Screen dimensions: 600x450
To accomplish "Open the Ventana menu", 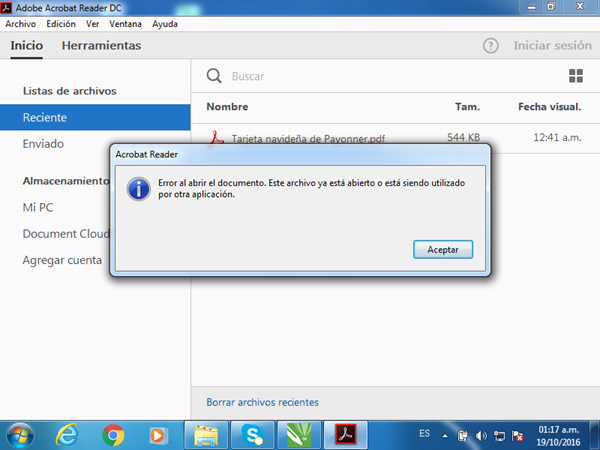I will pos(125,24).
